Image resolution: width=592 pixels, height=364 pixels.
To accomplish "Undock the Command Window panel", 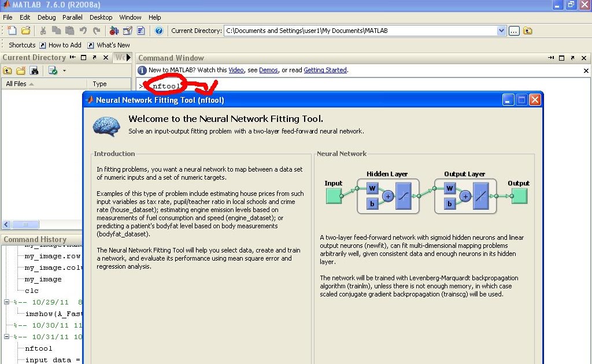I will [x=573, y=58].
